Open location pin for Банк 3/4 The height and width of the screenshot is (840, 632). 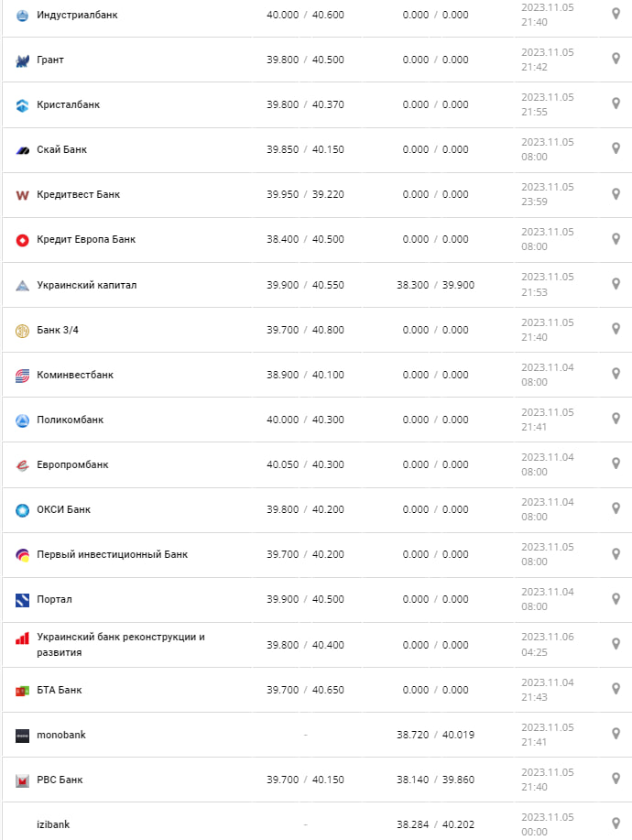(616, 329)
